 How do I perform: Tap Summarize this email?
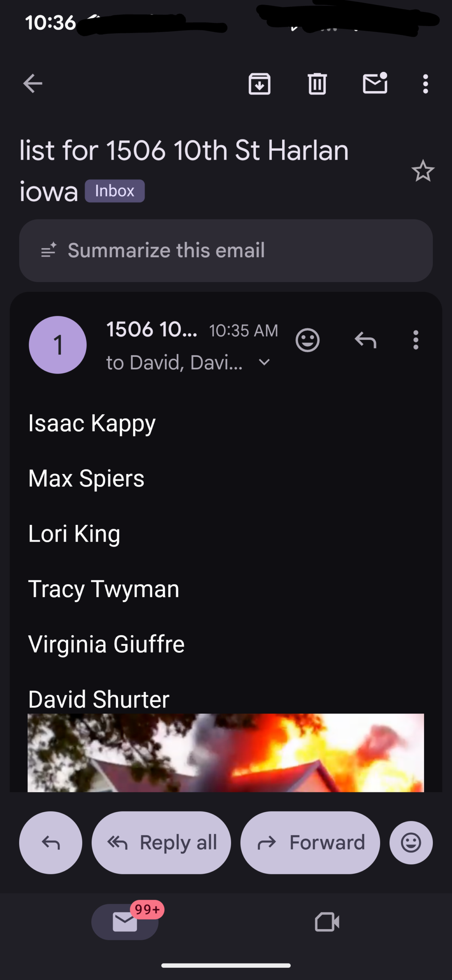[226, 250]
